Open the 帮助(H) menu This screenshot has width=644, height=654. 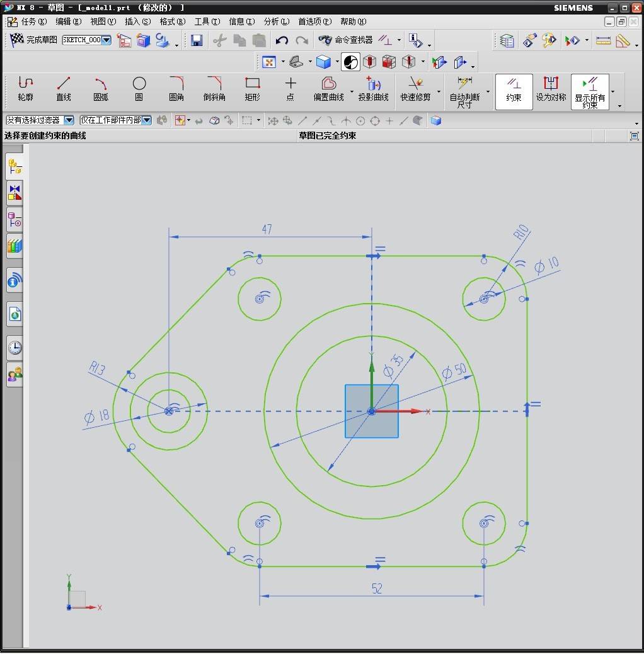coord(354,21)
